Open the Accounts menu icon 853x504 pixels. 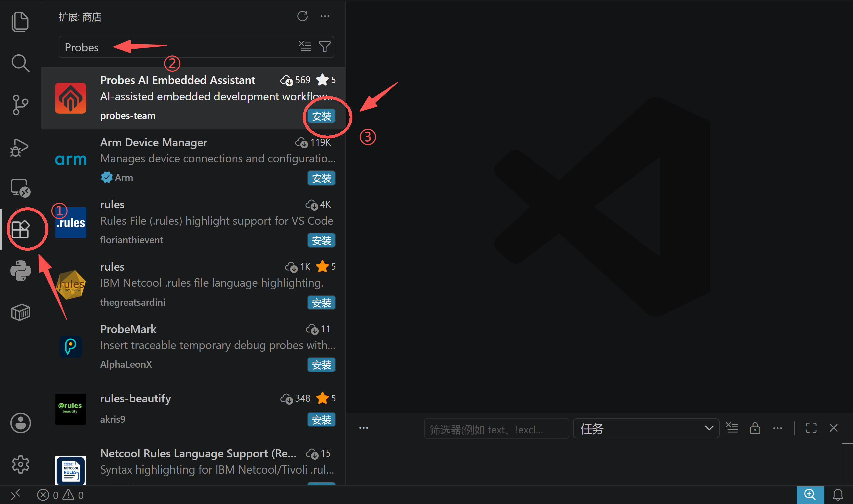coord(20,423)
